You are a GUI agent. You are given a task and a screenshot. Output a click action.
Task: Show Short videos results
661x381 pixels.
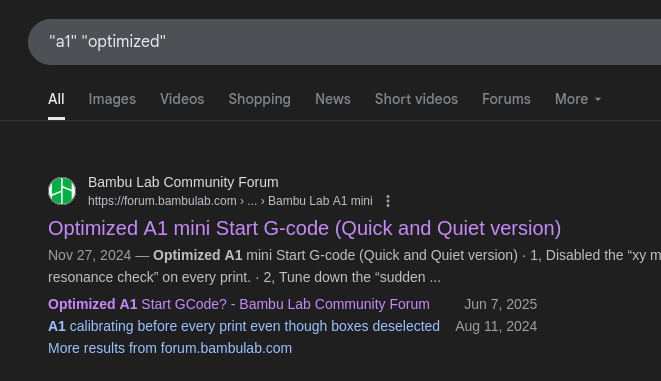pyautogui.click(x=416, y=99)
